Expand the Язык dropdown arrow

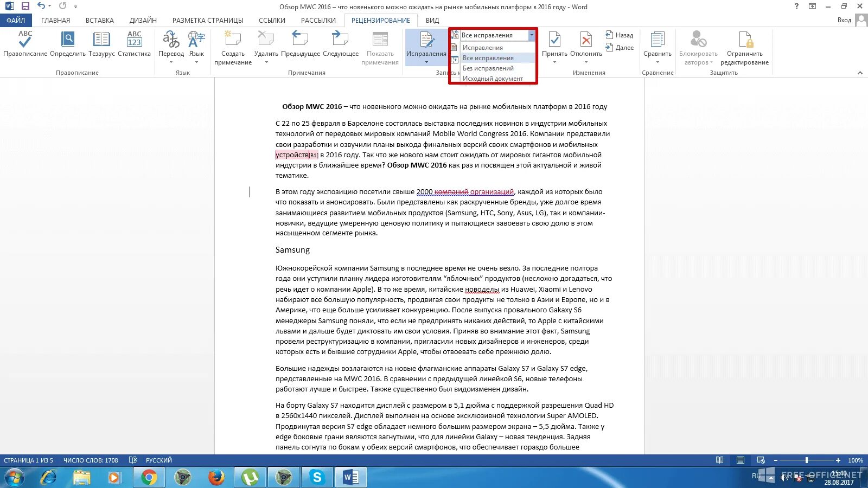pyautogui.click(x=196, y=62)
